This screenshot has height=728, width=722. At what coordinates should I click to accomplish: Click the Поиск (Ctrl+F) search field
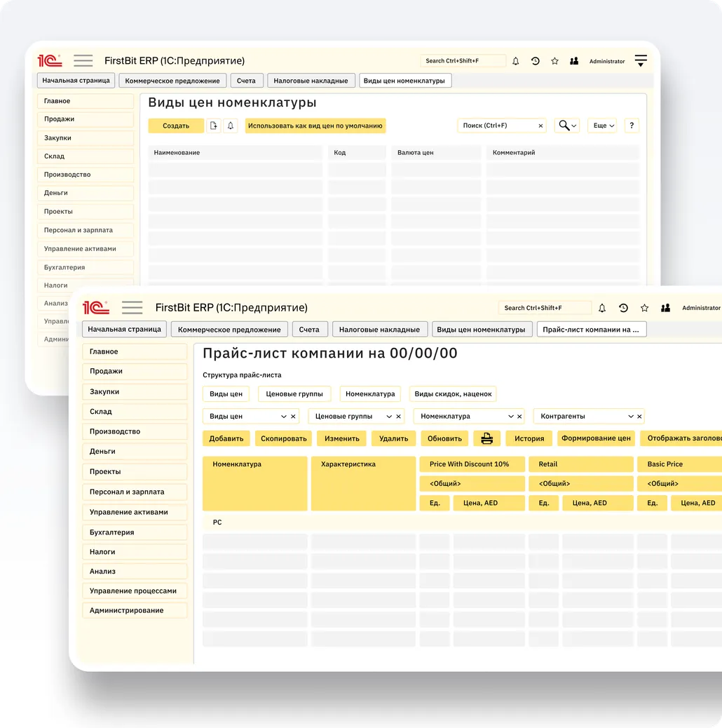pyautogui.click(x=496, y=126)
